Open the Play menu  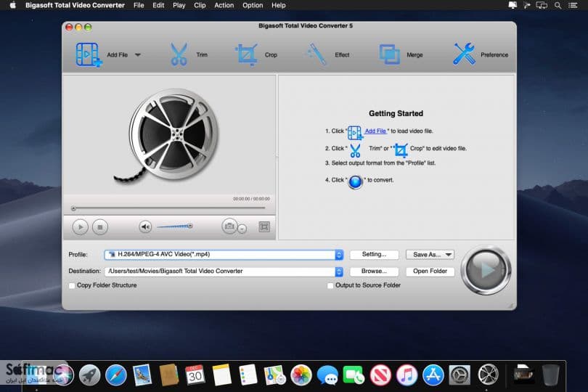point(179,5)
